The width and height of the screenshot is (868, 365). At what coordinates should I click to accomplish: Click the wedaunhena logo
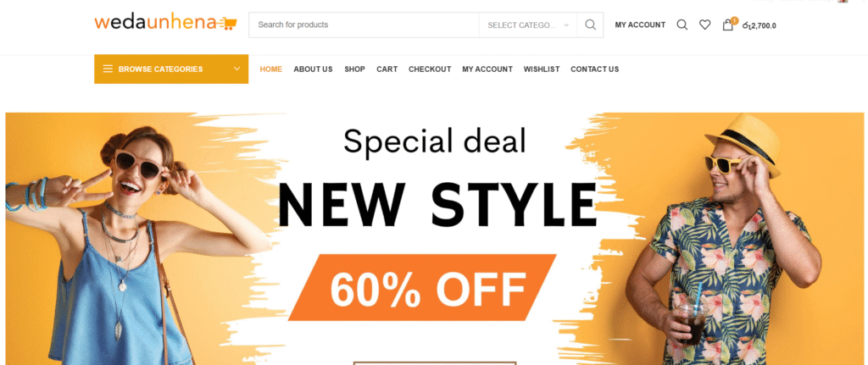pos(165,23)
